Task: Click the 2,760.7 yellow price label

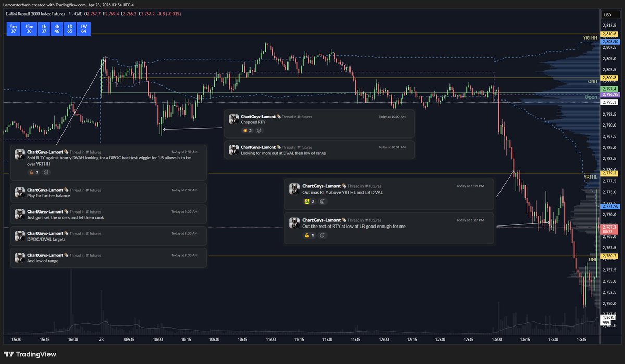Action: coord(610,256)
